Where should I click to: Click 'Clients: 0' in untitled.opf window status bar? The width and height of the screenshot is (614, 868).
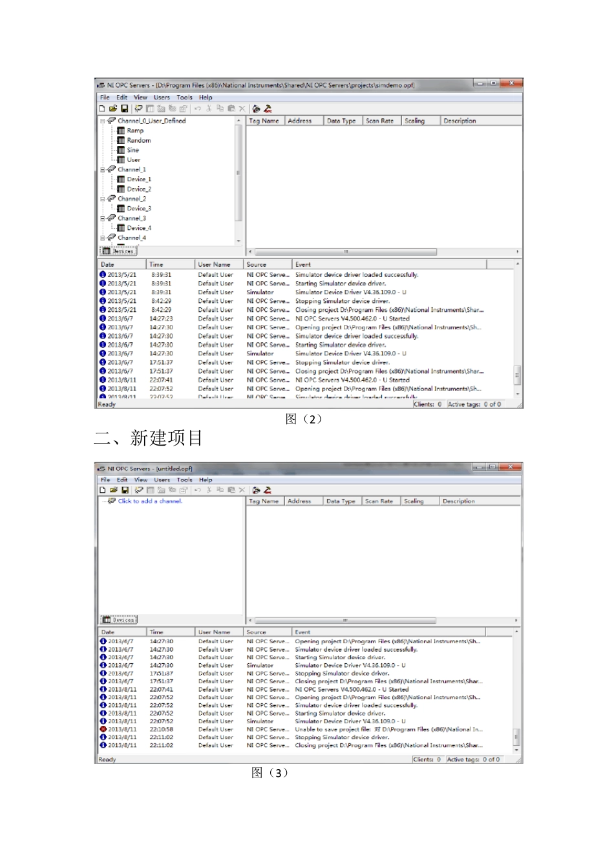point(427,759)
